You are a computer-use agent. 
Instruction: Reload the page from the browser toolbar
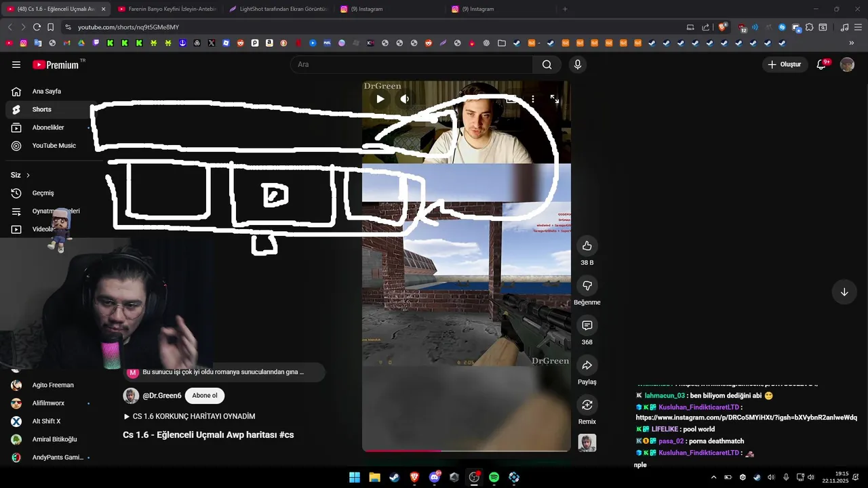point(37,27)
